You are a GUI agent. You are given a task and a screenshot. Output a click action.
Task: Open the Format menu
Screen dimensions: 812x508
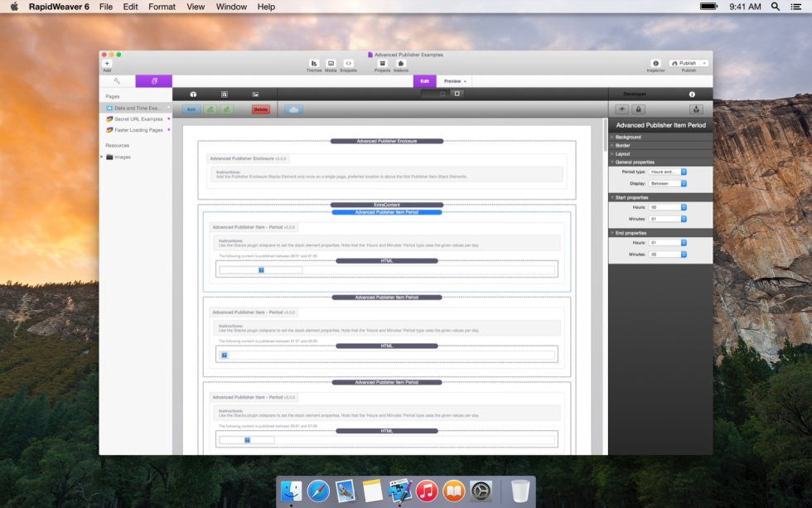point(162,7)
